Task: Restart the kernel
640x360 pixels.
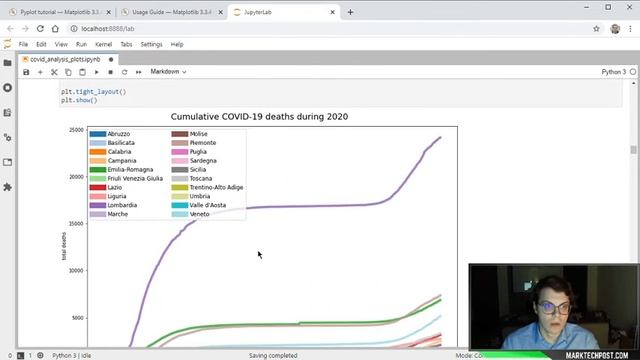Action: tap(124, 72)
